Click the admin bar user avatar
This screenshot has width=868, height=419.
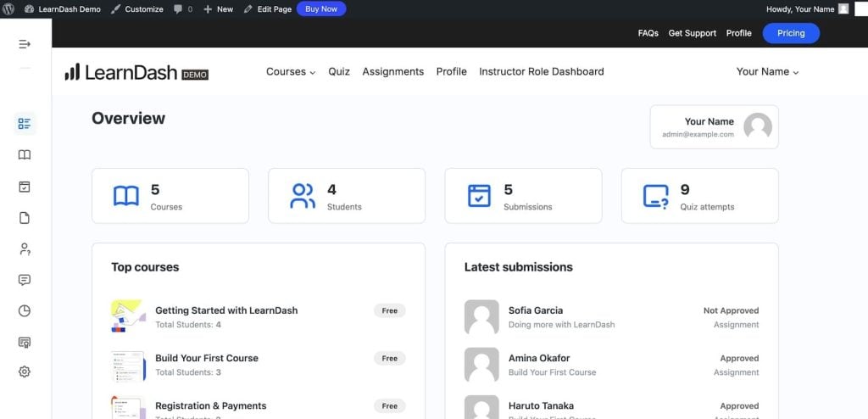843,8
